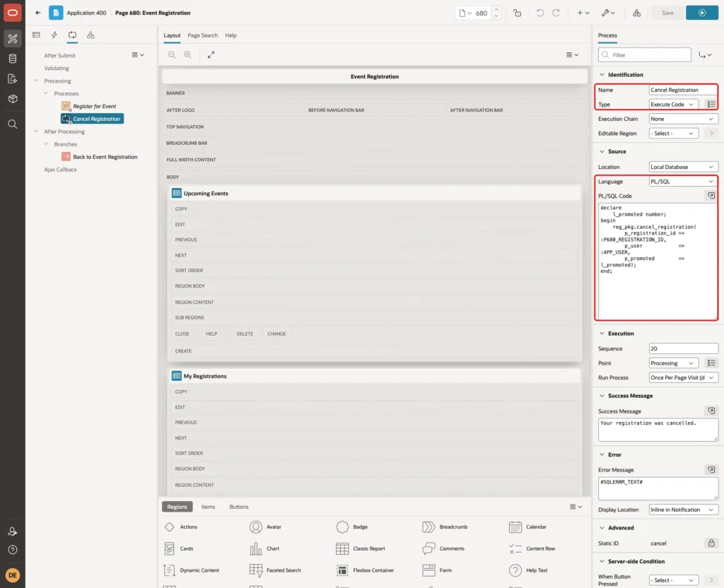
Task: Zoom in the layout view
Action: [x=187, y=54]
